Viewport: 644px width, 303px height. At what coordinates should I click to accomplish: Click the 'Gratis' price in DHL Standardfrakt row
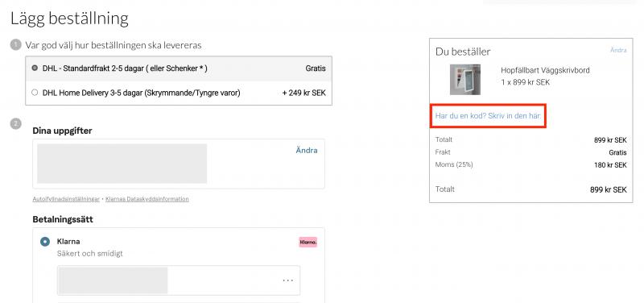(x=316, y=68)
